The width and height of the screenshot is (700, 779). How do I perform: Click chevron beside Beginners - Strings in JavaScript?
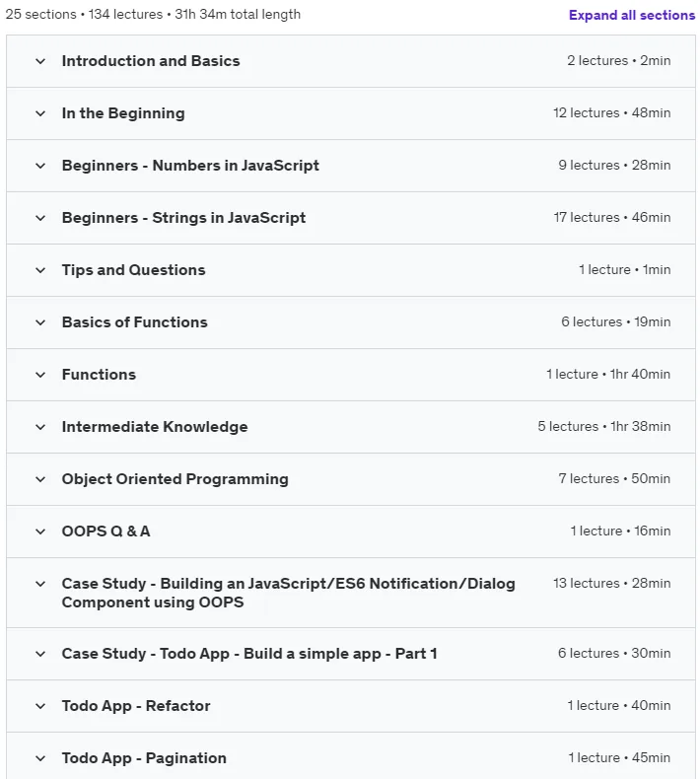coord(40,218)
